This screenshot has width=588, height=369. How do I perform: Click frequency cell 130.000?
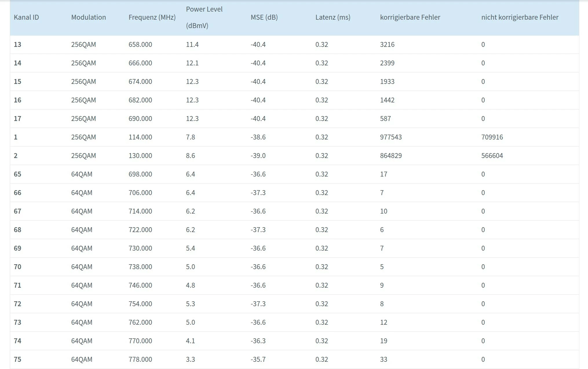[x=140, y=156]
